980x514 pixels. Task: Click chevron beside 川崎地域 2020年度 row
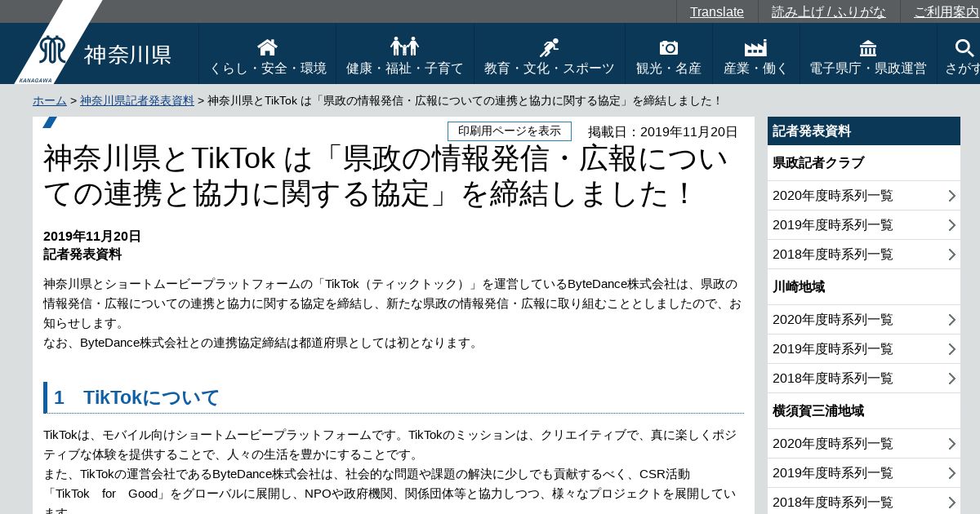tap(951, 320)
